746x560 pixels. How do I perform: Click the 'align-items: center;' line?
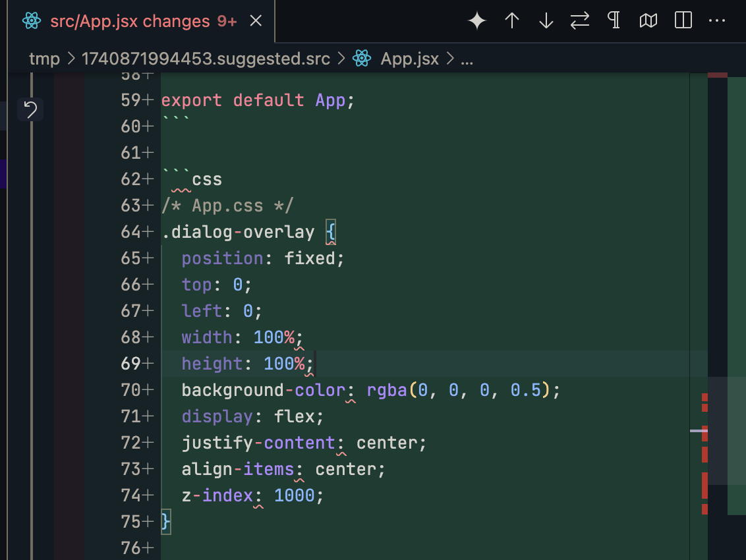tap(283, 470)
